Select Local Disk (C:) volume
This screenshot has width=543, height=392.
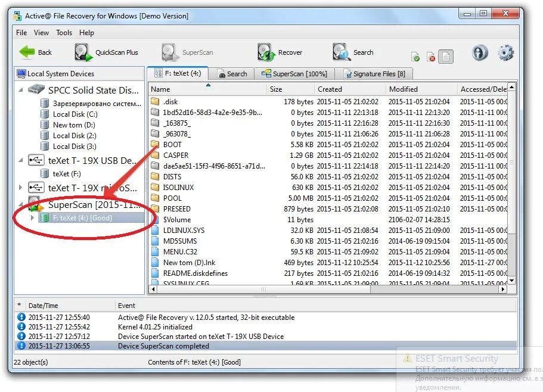[x=75, y=114]
